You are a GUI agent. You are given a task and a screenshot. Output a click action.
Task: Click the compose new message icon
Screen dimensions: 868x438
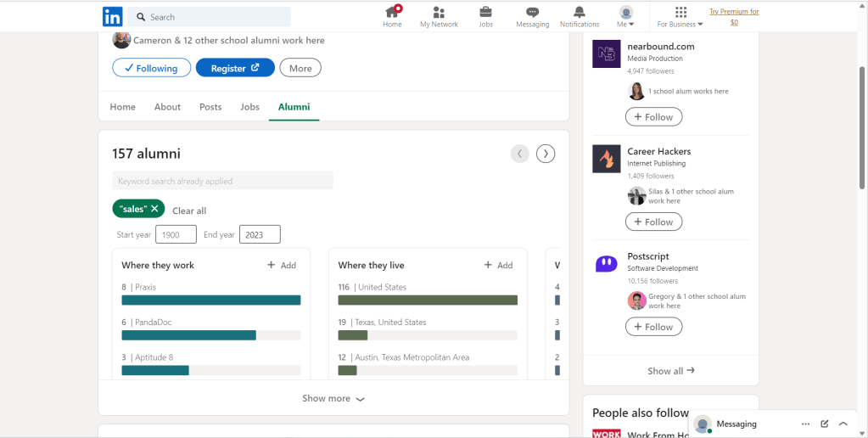tap(824, 424)
